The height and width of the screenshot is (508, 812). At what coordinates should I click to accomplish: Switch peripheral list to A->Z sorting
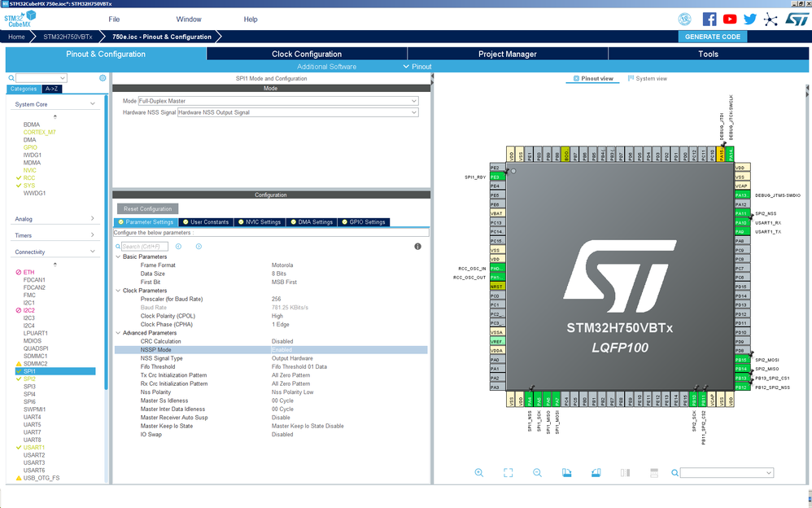[x=51, y=89]
